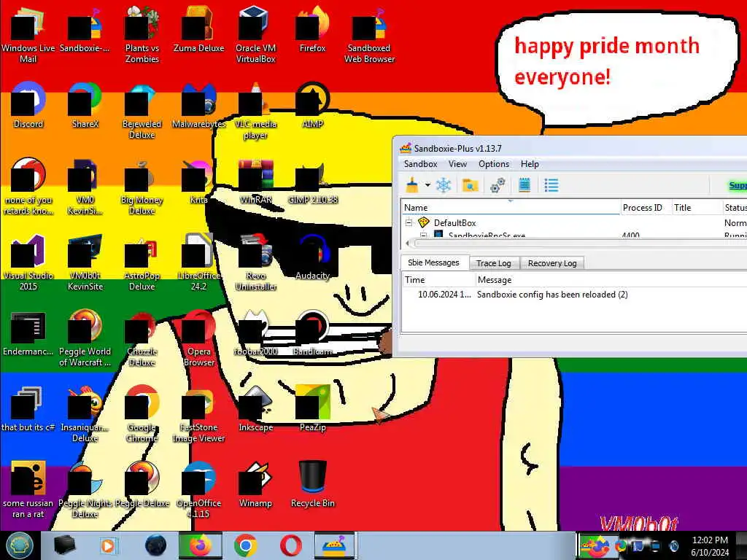This screenshot has width=747, height=560.
Task: Click the scrollbar left arrow in sandbox list
Action: click(407, 244)
